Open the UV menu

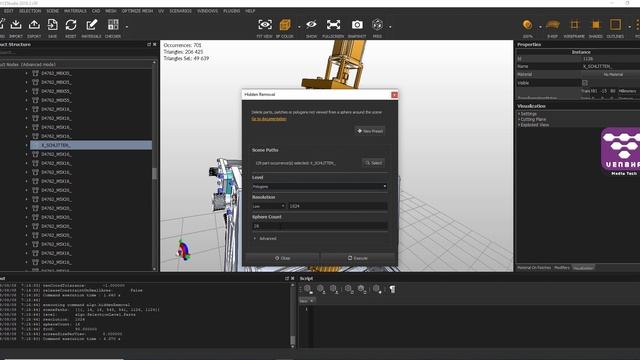tap(161, 11)
